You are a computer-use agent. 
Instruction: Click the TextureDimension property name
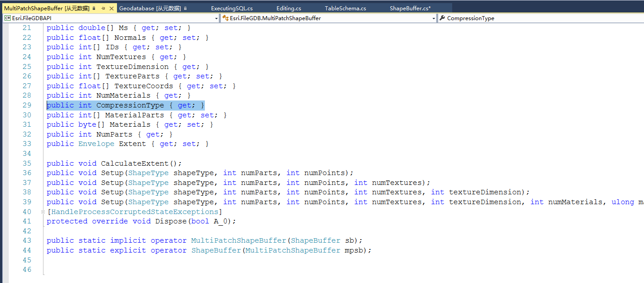(133, 67)
